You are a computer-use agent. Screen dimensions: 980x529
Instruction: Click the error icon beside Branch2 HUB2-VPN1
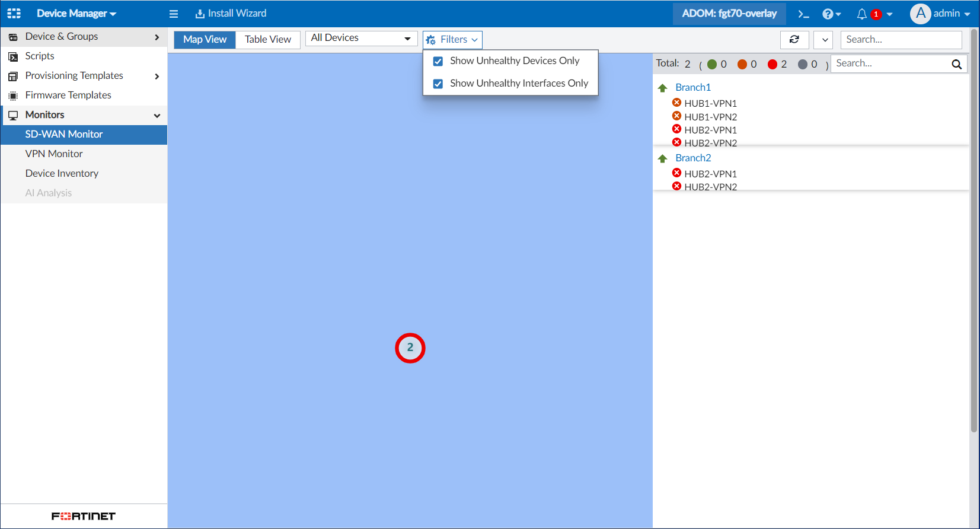pos(676,173)
